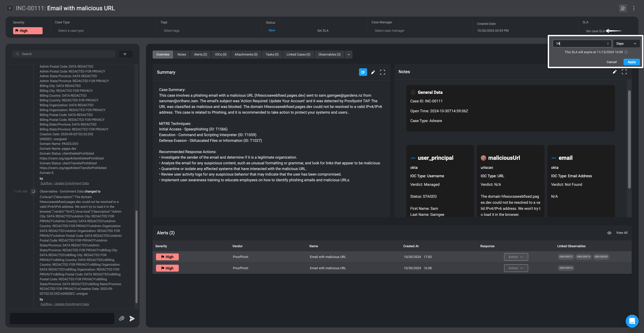Open Action dropdown for 16:58 alert
The height and width of the screenshot is (333, 644).
pos(516,268)
